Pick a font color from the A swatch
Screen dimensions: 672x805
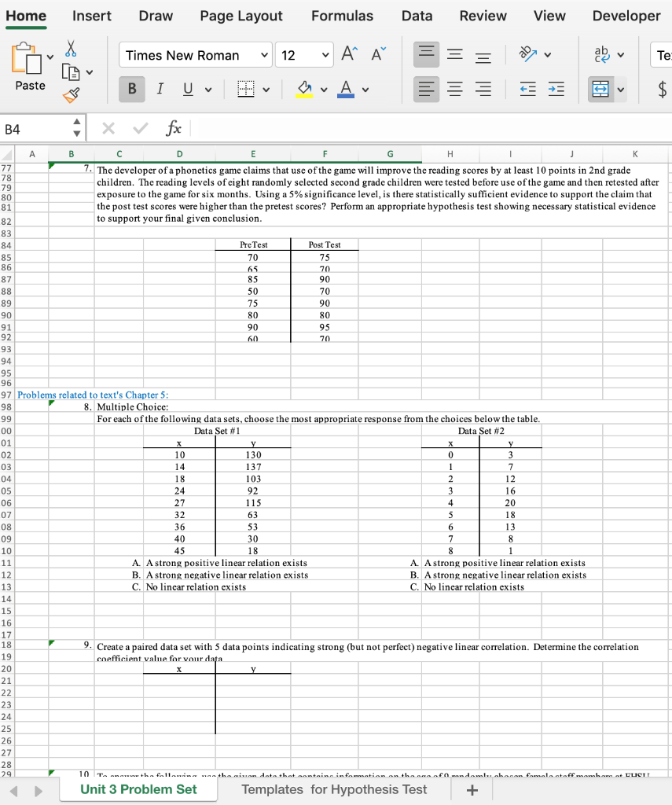coord(344,89)
